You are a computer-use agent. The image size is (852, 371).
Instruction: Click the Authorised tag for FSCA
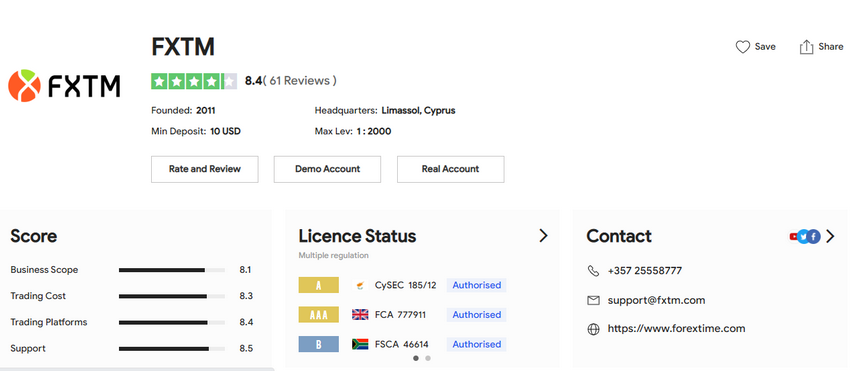(x=477, y=344)
